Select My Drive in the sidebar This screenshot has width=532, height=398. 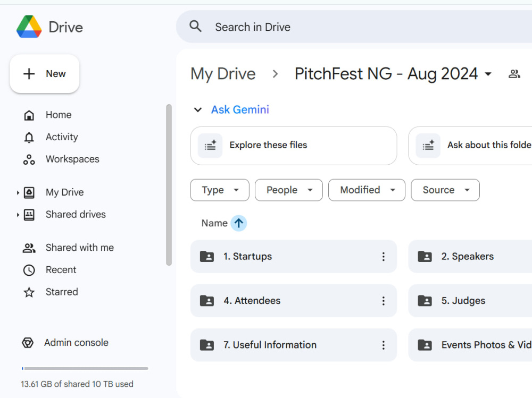click(x=65, y=192)
